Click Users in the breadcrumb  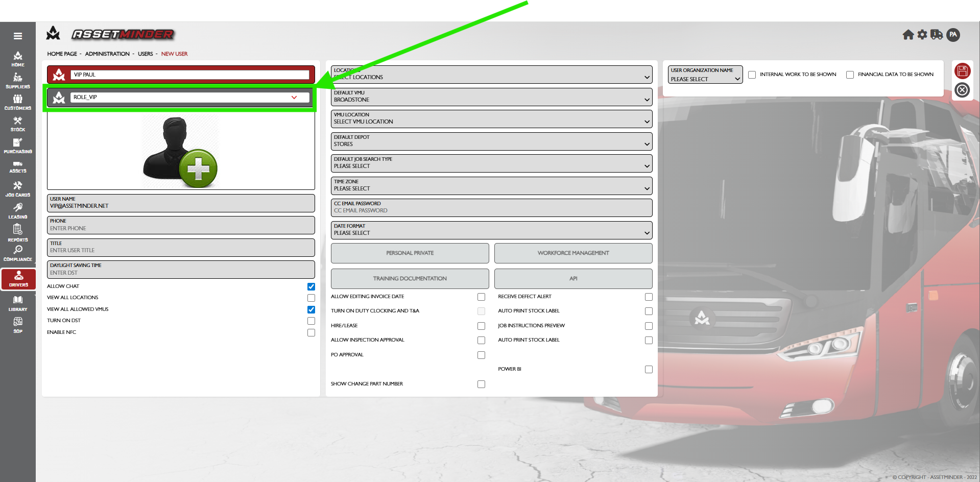145,54
